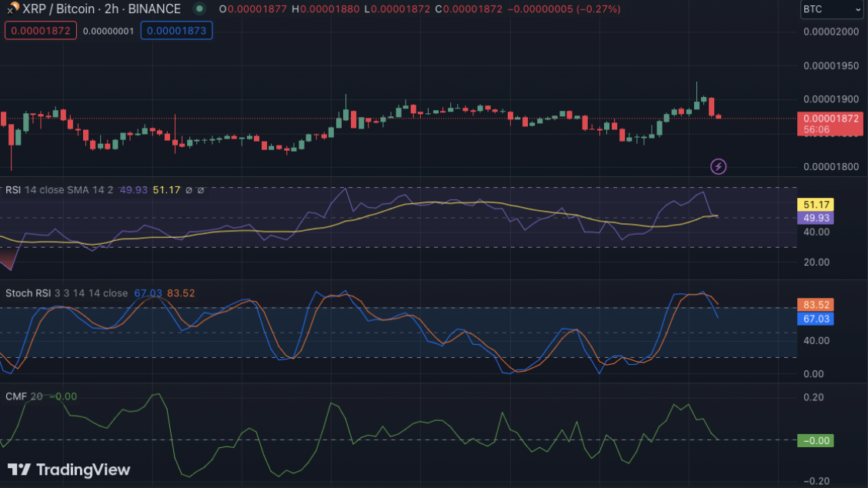Click the red last price label 0.00001872 on the price axis

pyautogui.click(x=830, y=119)
